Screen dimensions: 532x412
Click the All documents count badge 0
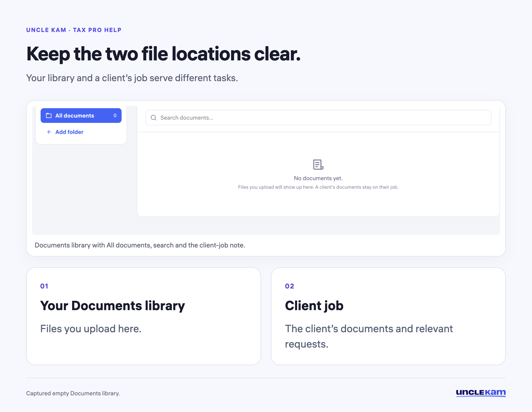click(115, 115)
